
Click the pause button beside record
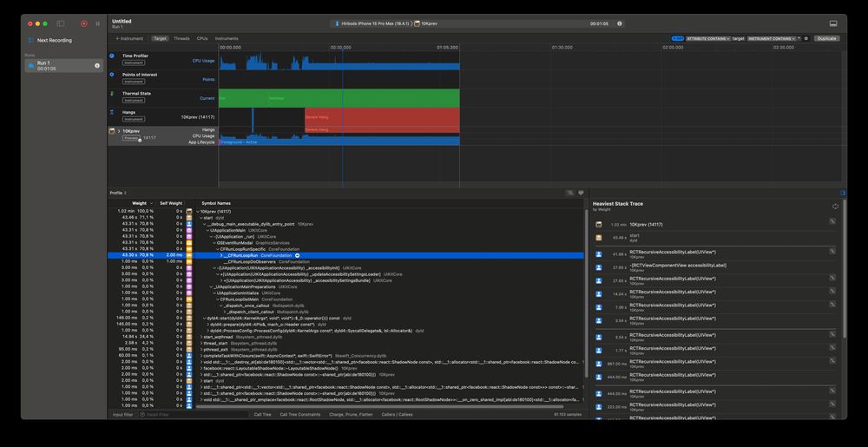coord(98,23)
